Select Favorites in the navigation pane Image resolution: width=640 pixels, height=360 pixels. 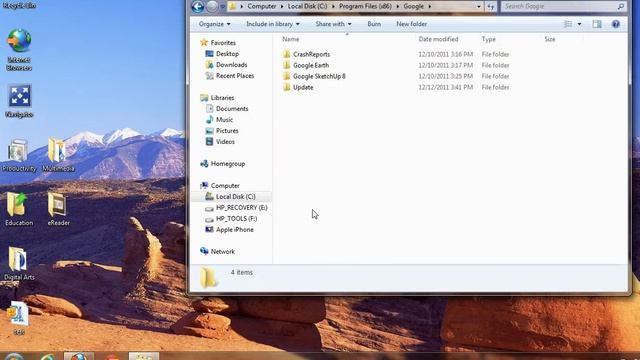pyautogui.click(x=223, y=43)
